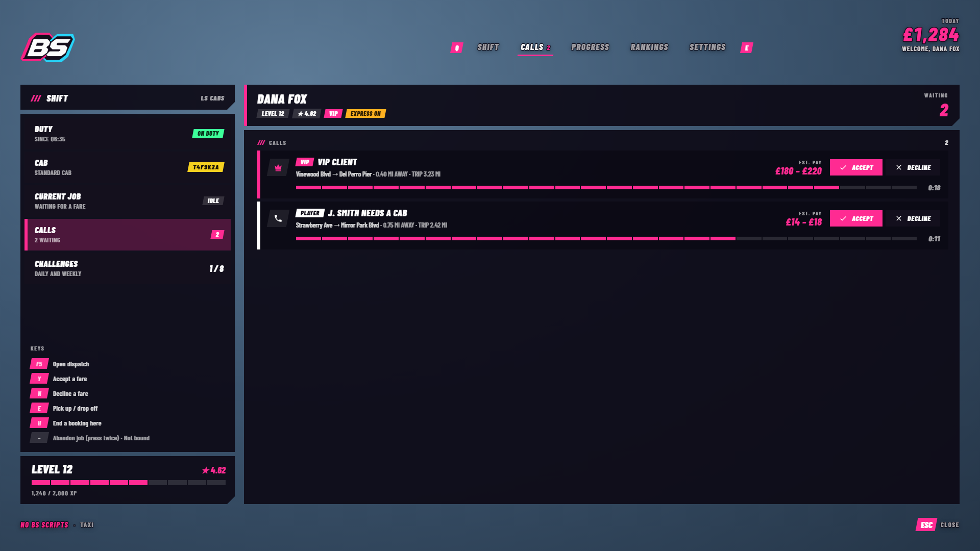Open the Cab row with plate T4F9K2A
The width and height of the screenshot is (980, 551).
[128, 167]
